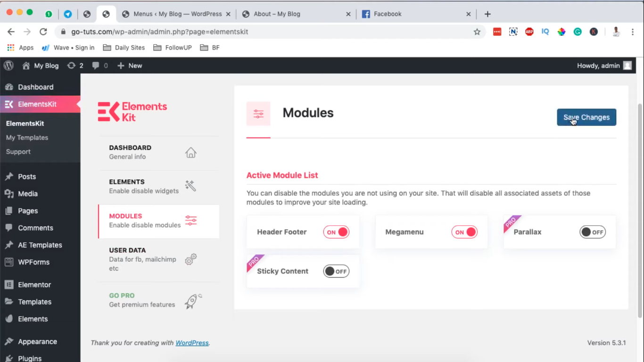Visit My Blog from the admin bar

coord(41,66)
